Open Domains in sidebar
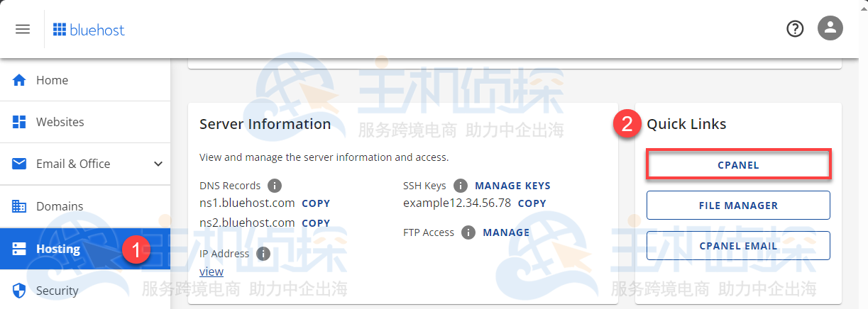This screenshot has height=309, width=868. pyautogui.click(x=85, y=206)
